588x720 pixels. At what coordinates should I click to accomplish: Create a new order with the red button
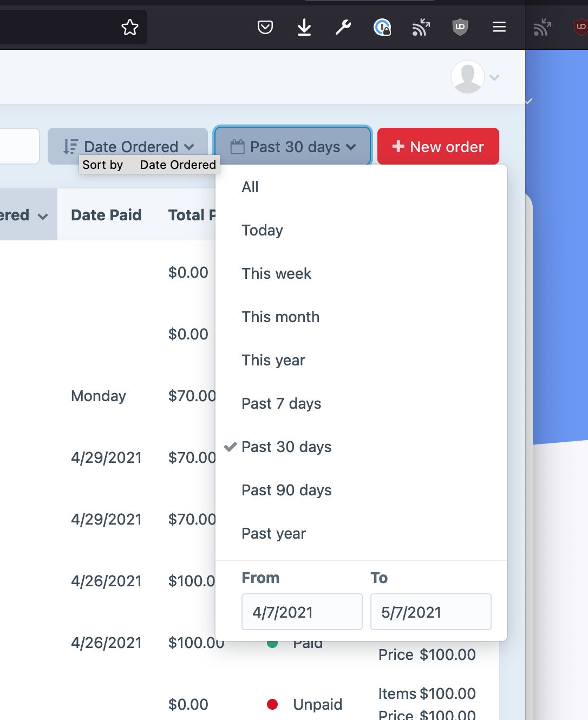click(x=438, y=146)
